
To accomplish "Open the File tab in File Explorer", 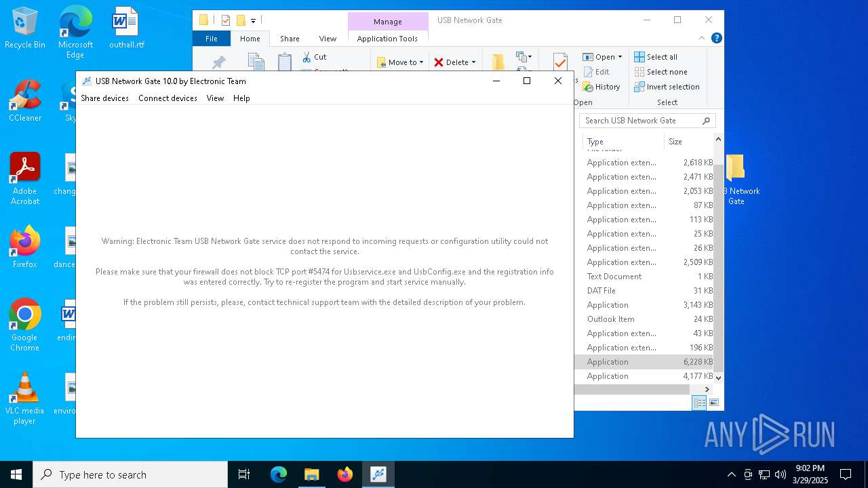I will [x=212, y=39].
